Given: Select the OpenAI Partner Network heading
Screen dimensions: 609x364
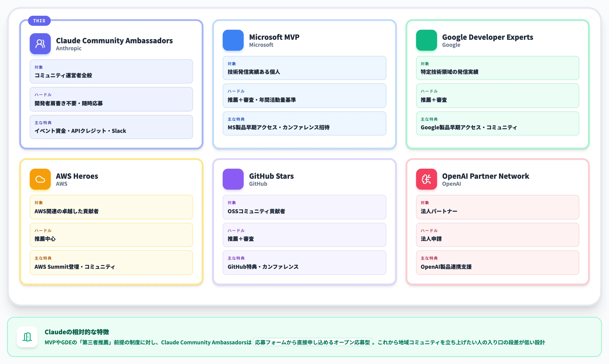Looking at the screenshot, I should (x=485, y=176).
